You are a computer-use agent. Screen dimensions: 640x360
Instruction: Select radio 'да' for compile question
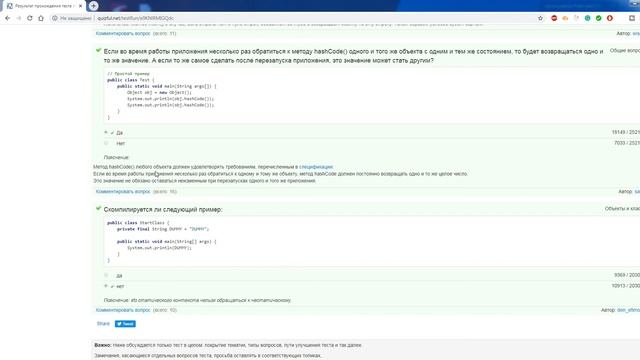pos(106,276)
